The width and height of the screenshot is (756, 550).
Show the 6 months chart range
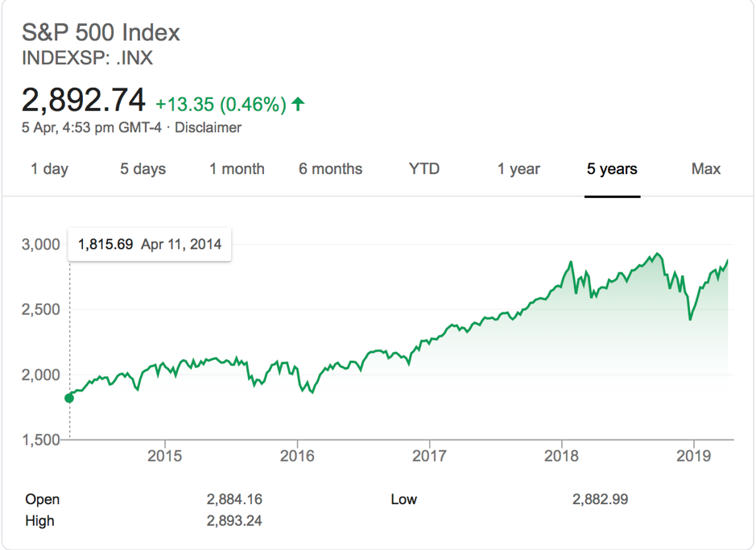click(330, 169)
